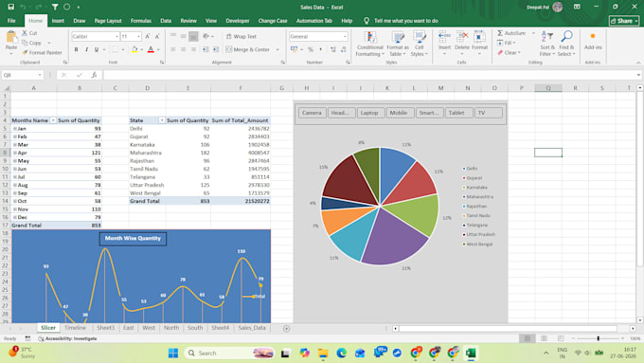Open Conditional Formatting menu
Image resolution: width=644 pixels, height=363 pixels.
(369, 44)
